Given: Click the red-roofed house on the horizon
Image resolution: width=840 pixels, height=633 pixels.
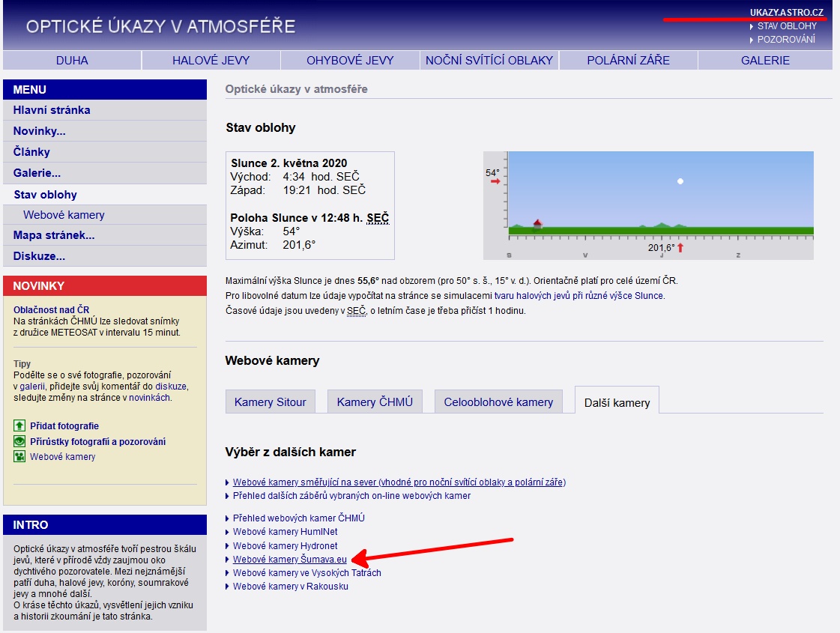Looking at the screenshot, I should point(537,223).
